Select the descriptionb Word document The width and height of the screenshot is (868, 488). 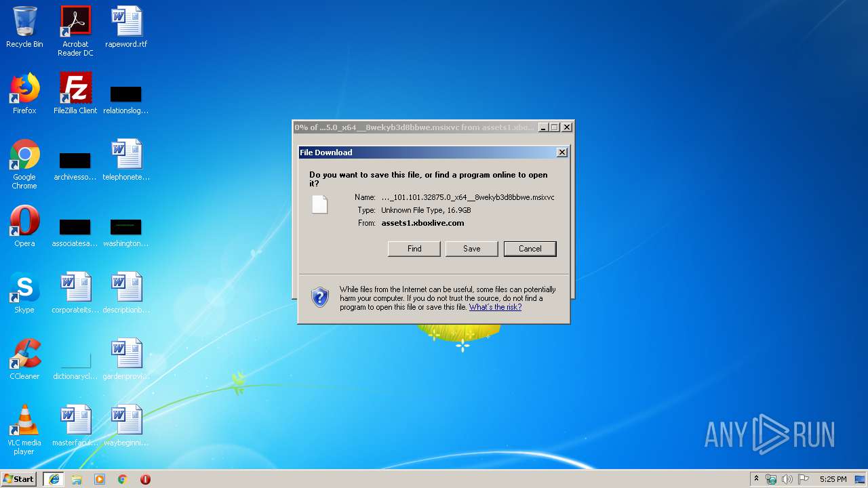tap(126, 293)
